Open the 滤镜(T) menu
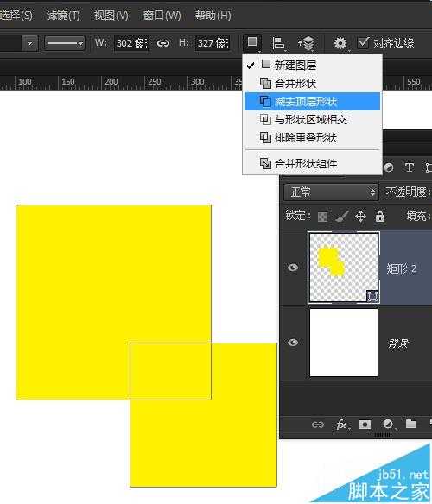 tap(63, 16)
